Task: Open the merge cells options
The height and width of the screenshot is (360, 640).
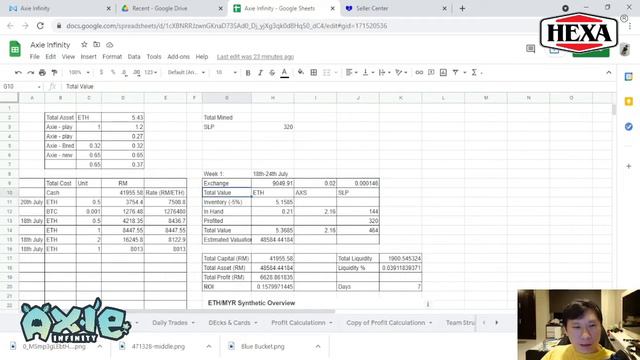Action: (x=329, y=73)
